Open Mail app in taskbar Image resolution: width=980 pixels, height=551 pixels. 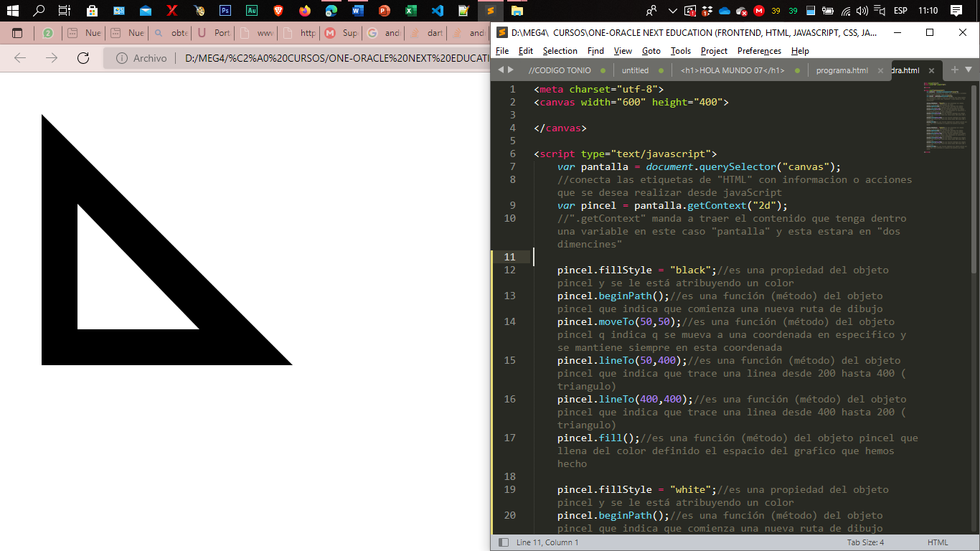pyautogui.click(x=146, y=11)
